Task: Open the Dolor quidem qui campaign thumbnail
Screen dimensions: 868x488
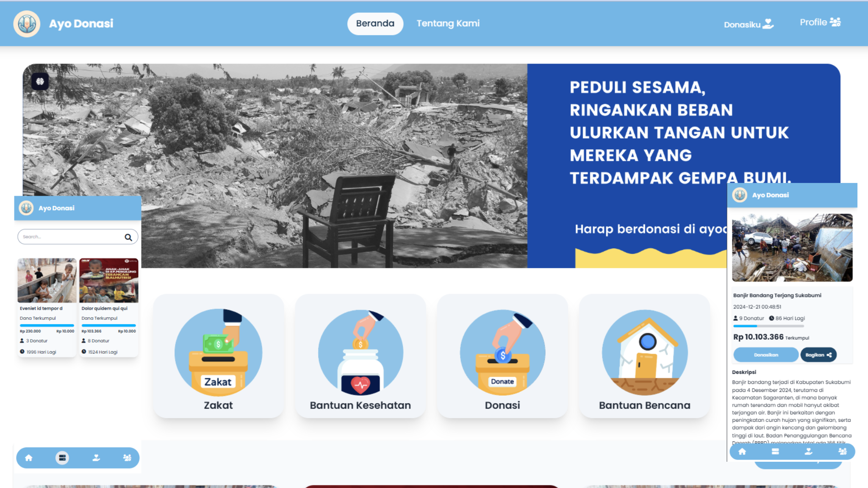Action: click(x=109, y=280)
